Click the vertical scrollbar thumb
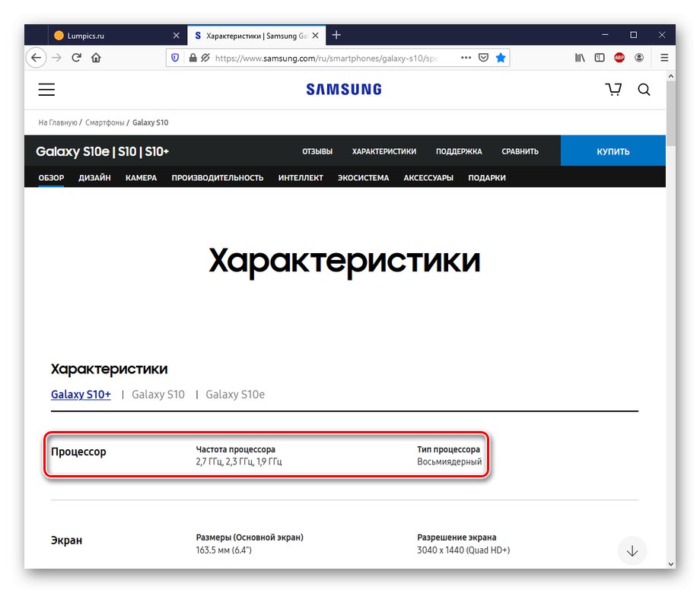The height and width of the screenshot is (593, 700). 670,114
